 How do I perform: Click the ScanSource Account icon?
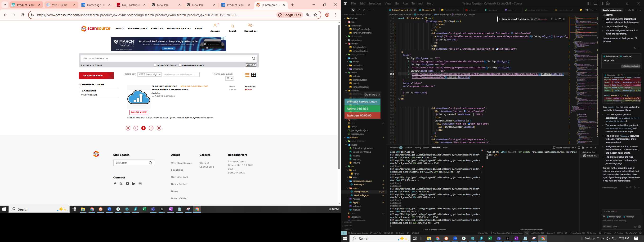click(x=215, y=26)
